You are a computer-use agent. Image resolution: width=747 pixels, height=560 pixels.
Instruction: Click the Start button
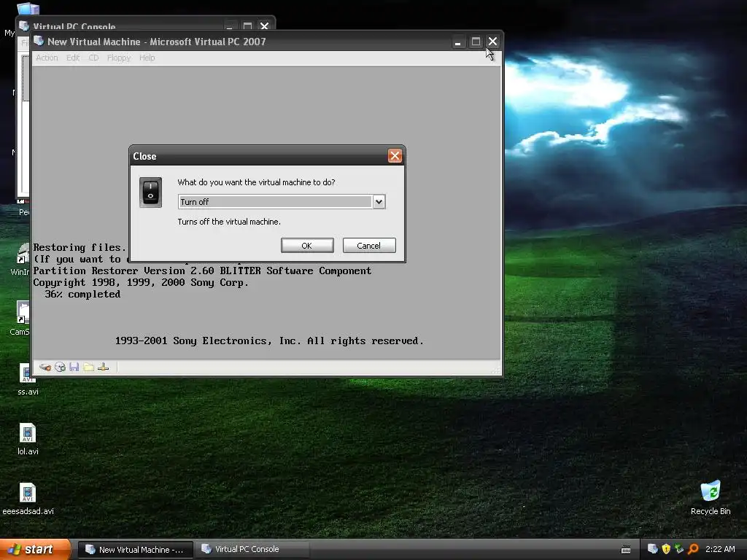pyautogui.click(x=35, y=550)
